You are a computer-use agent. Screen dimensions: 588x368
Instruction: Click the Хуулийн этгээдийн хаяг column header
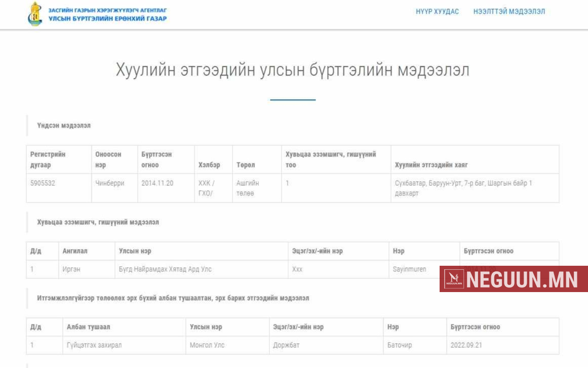coord(431,165)
